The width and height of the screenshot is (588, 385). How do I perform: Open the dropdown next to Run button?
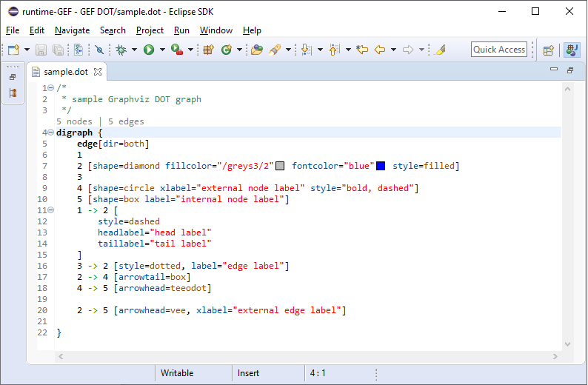[161, 50]
